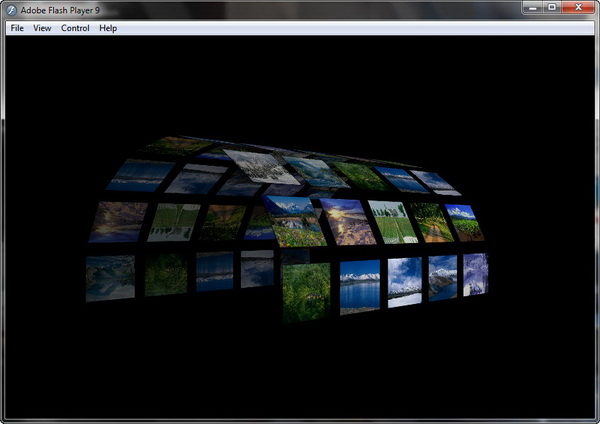Minimize the Adobe Flash Player window
600x424 pixels.
pyautogui.click(x=530, y=8)
